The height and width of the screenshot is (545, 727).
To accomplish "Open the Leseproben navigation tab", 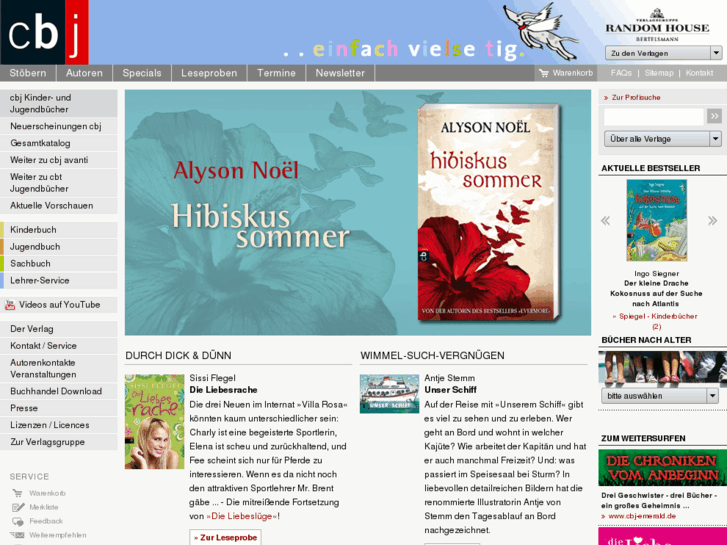I will [209, 73].
